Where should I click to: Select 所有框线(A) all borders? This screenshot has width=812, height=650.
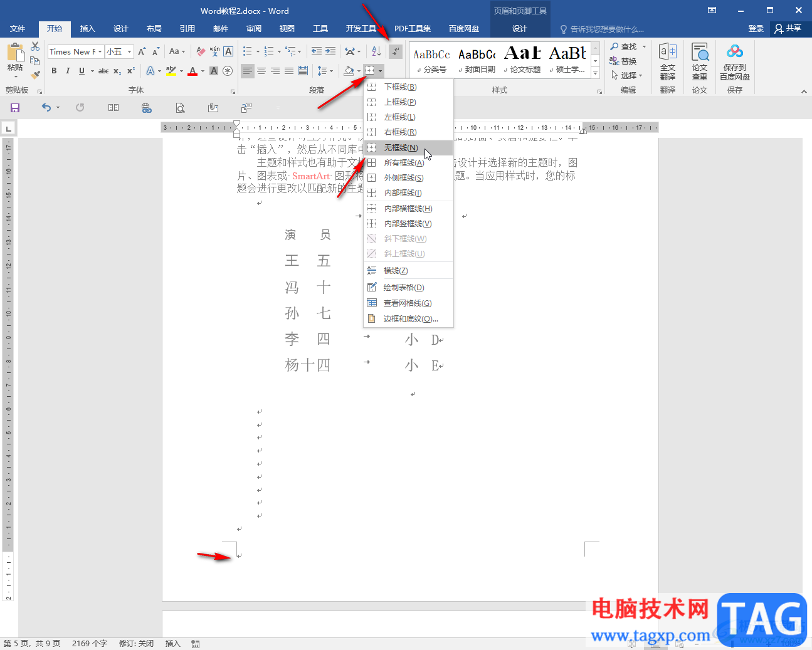(x=408, y=163)
